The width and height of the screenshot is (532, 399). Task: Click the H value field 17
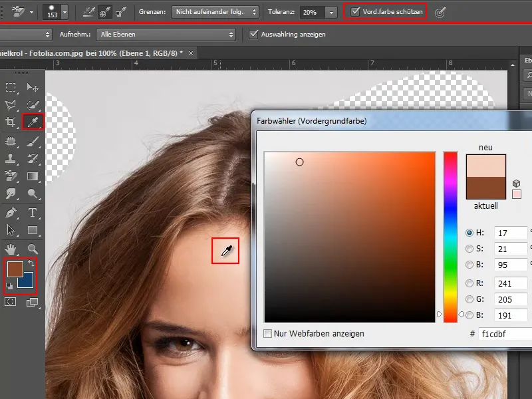[x=511, y=233]
